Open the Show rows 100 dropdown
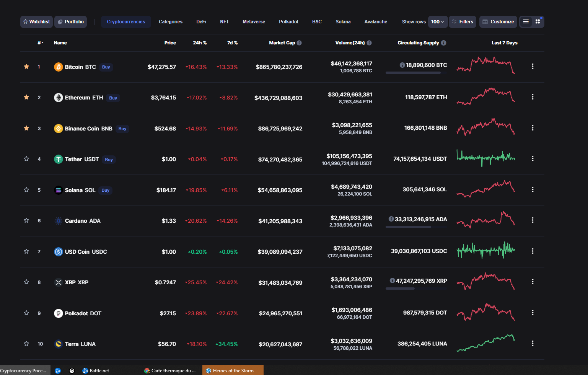Image resolution: width=588 pixels, height=375 pixels. tap(438, 22)
